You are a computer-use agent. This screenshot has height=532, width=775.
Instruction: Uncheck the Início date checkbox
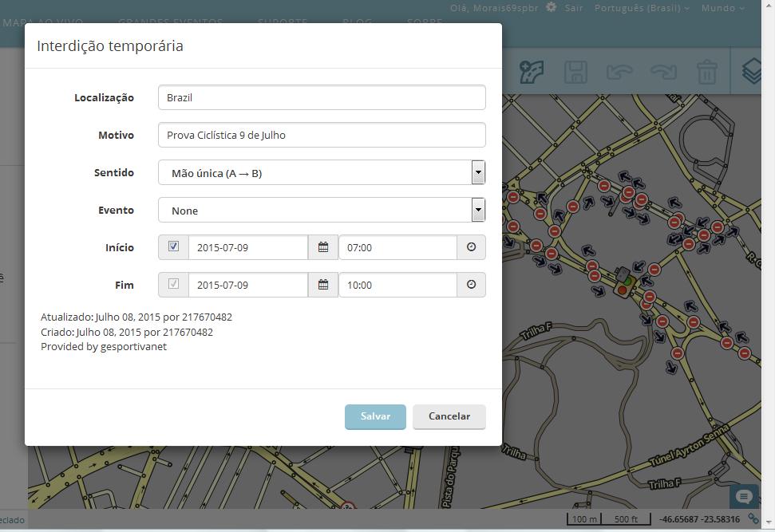(172, 247)
